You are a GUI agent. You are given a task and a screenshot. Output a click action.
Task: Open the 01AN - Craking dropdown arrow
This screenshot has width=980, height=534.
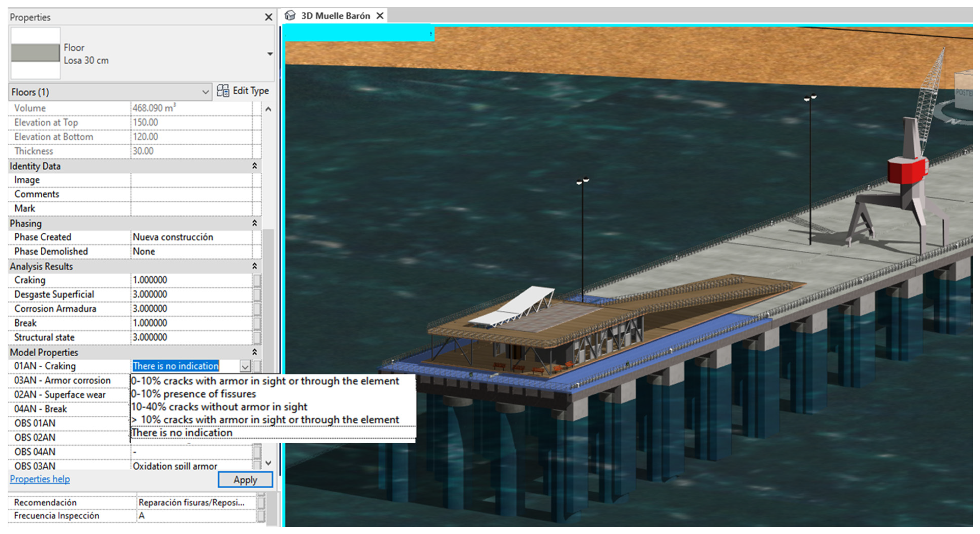(245, 366)
